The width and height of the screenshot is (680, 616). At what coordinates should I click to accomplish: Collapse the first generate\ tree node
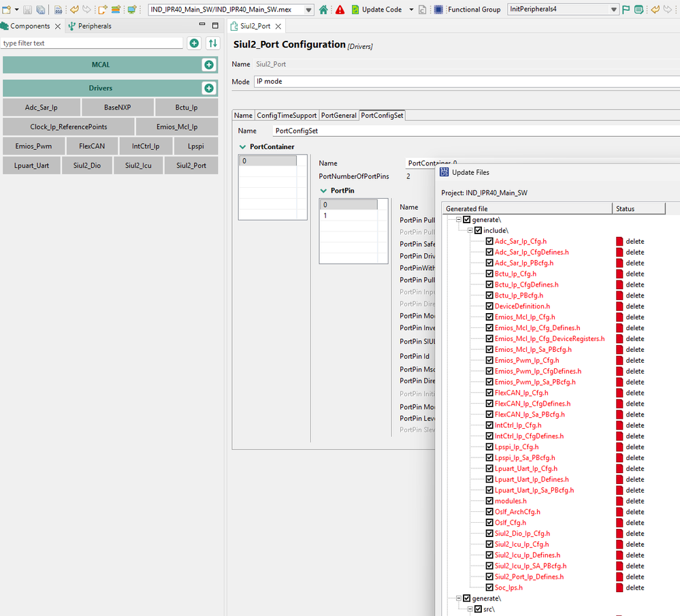pos(458,219)
